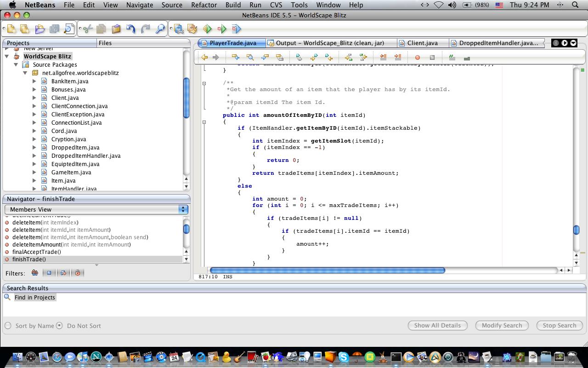Click the Modify Search button
This screenshot has width=588, height=368.
(502, 325)
